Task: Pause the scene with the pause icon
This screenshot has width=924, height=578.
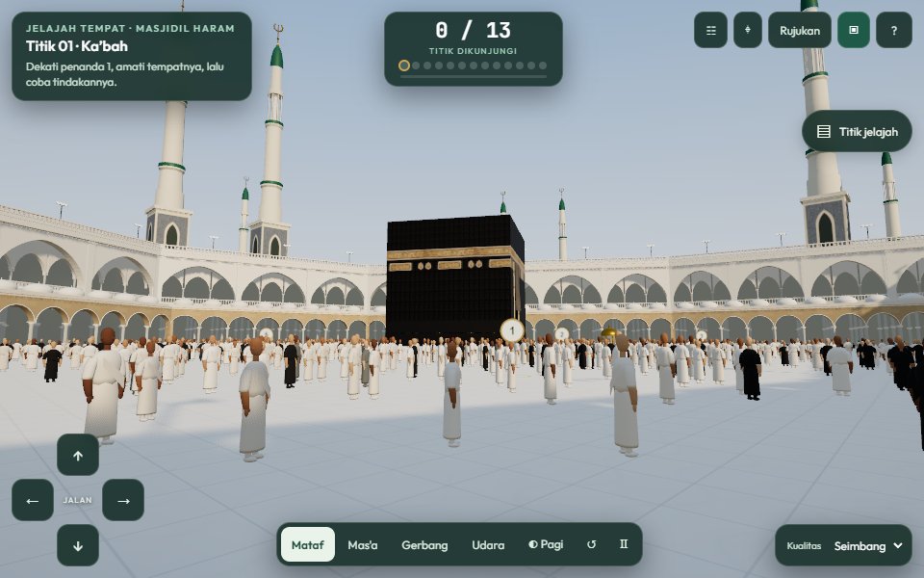Action: [624, 544]
